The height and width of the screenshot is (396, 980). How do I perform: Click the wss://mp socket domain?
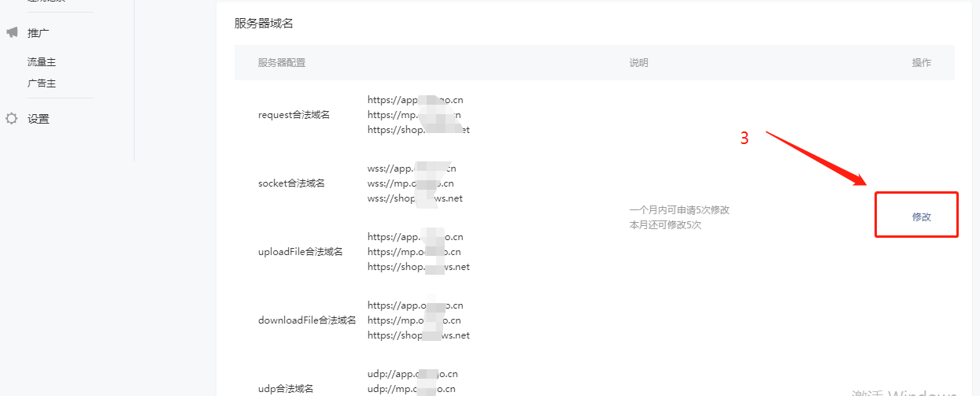[x=411, y=183]
